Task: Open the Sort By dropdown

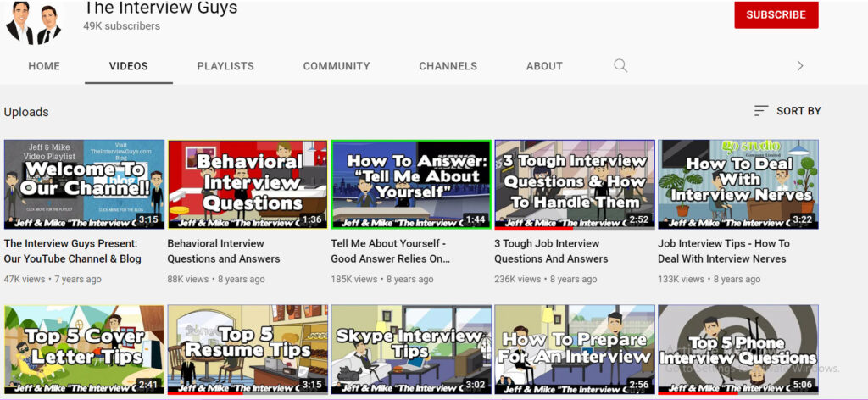Action: coord(787,111)
